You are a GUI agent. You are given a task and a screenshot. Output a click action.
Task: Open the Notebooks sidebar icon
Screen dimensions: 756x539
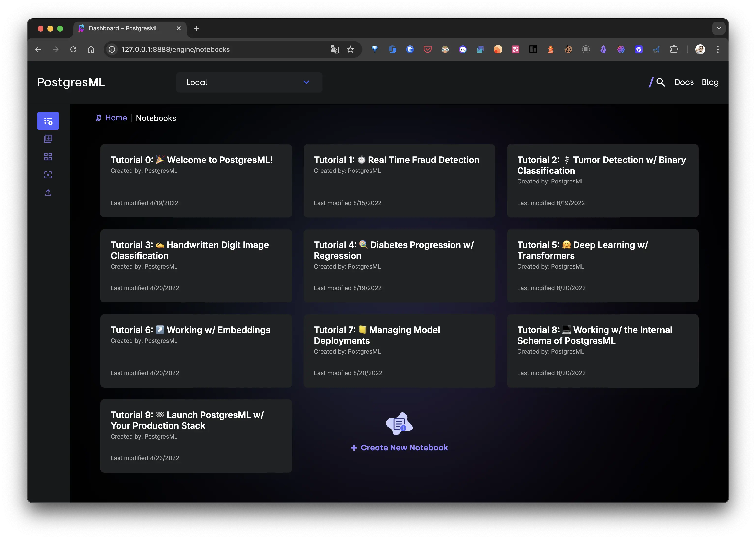click(48, 121)
